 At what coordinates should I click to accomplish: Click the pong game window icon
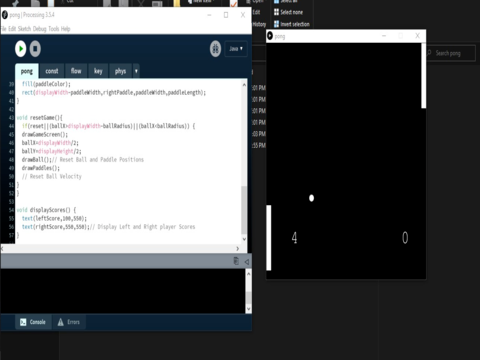[x=270, y=36]
